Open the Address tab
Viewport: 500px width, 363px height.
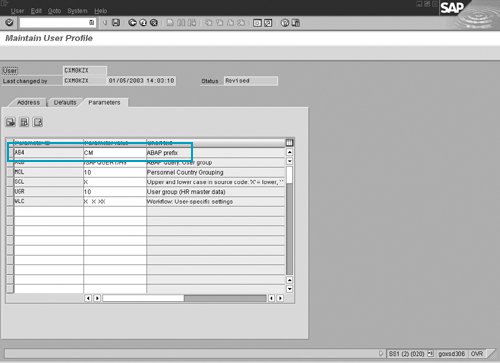coord(28,103)
